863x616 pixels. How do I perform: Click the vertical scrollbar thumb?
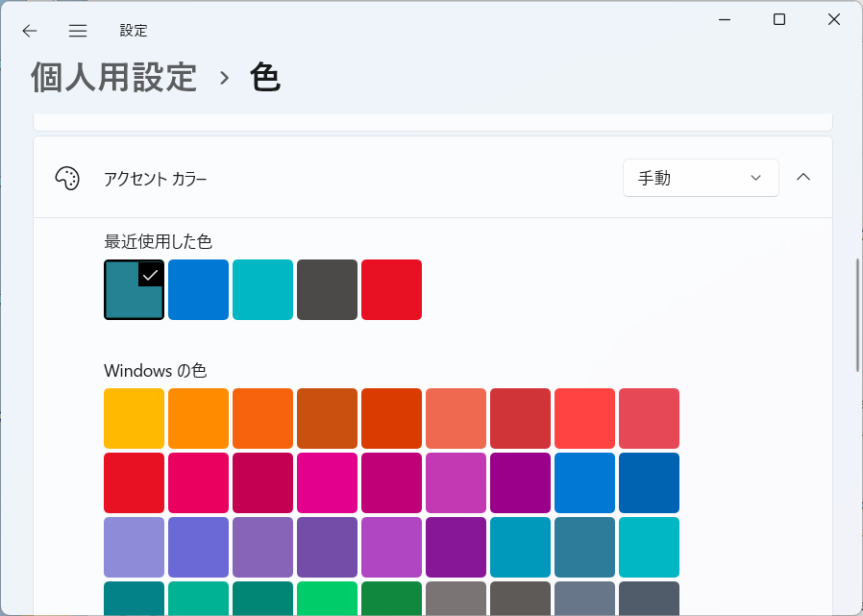pyautogui.click(x=857, y=315)
